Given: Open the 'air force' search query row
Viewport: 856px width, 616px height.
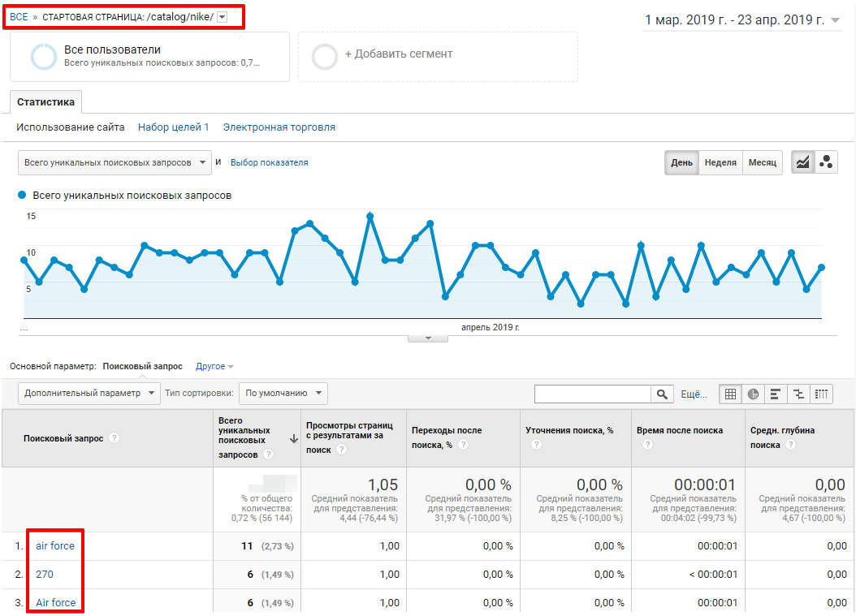Looking at the screenshot, I should click(55, 546).
